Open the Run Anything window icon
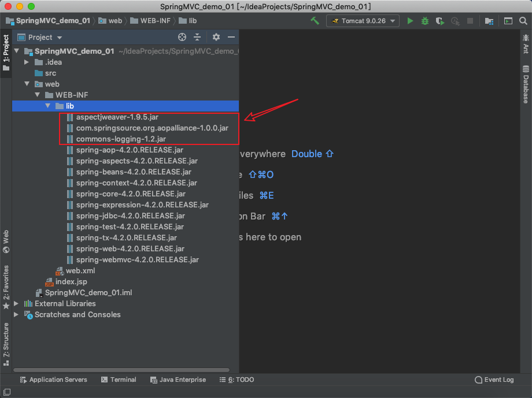The height and width of the screenshot is (398, 532). [508, 21]
